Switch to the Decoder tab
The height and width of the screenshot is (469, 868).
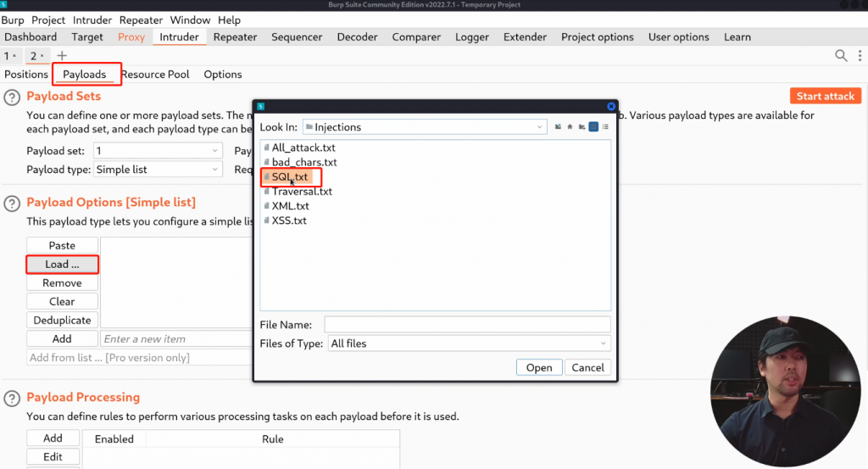pos(357,37)
